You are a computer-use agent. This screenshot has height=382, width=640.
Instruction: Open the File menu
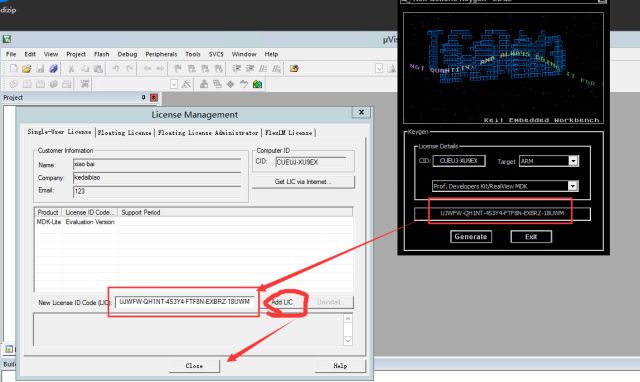tap(11, 54)
